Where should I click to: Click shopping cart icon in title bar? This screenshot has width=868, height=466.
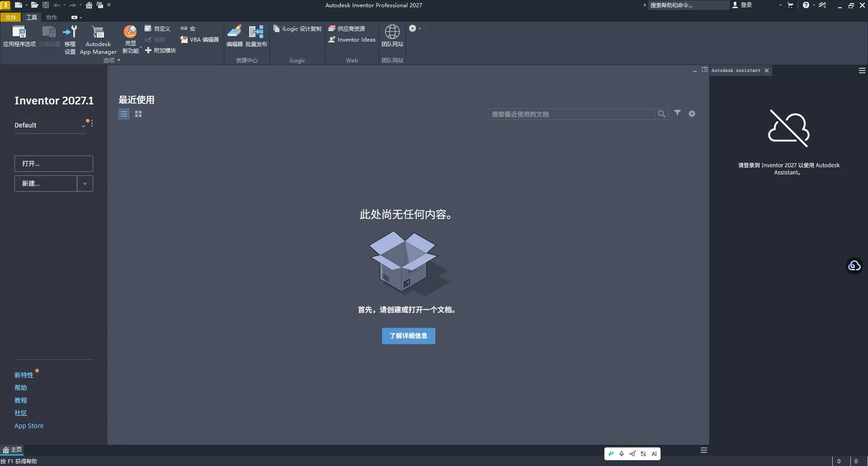tap(790, 5)
